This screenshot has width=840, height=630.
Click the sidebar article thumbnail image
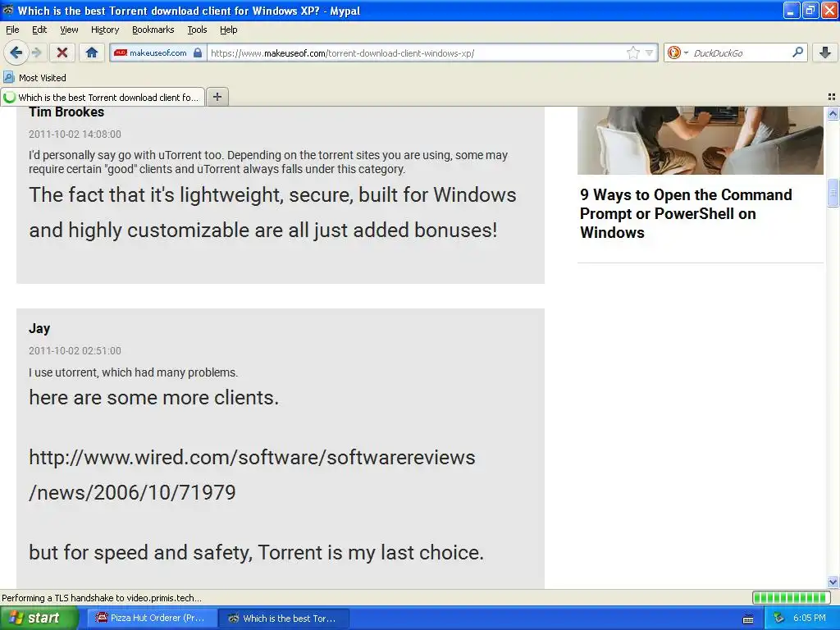[701, 140]
